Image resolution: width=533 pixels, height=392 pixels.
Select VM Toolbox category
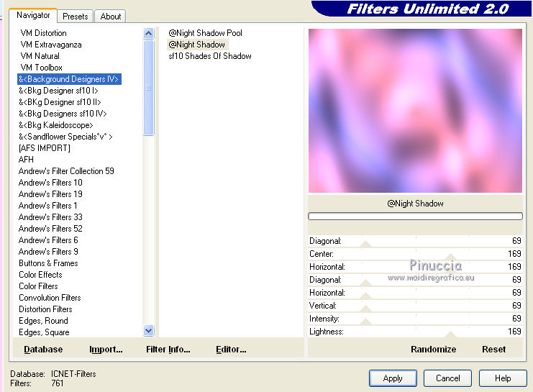point(41,68)
